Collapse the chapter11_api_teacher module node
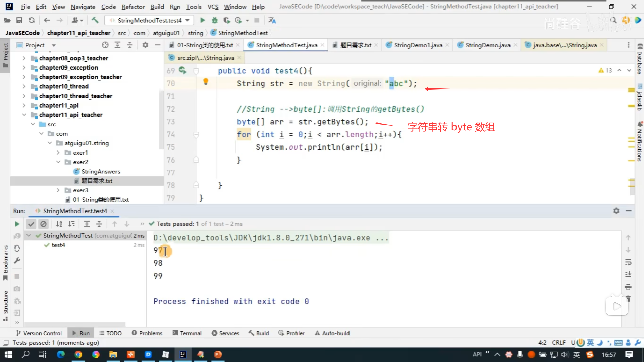 click(x=24, y=115)
